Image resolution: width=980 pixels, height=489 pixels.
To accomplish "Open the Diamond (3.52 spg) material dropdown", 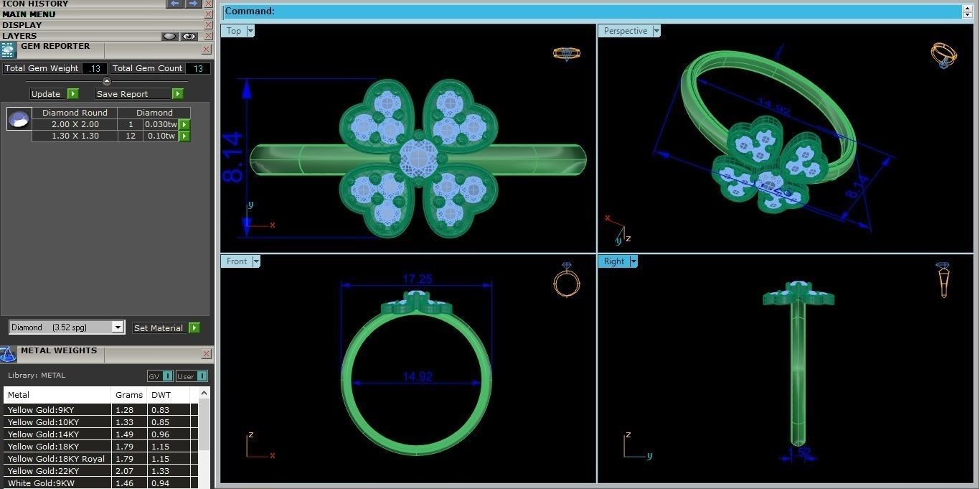I will (x=118, y=327).
